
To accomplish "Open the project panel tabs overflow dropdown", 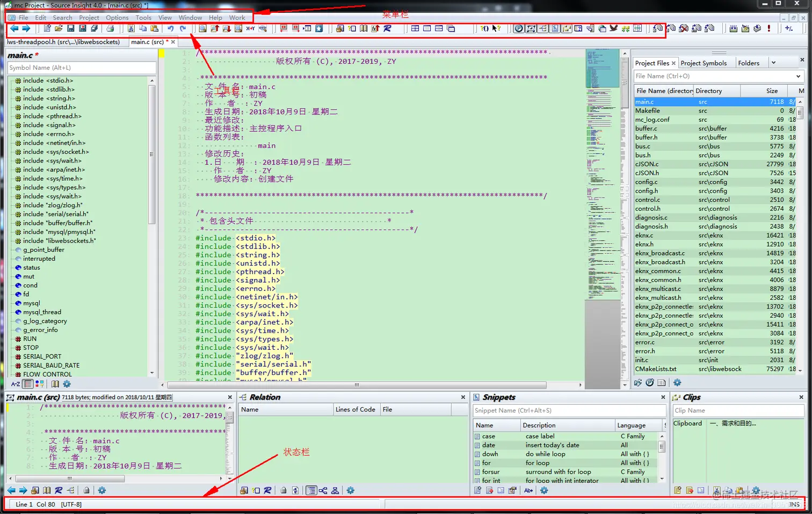I will [x=773, y=63].
